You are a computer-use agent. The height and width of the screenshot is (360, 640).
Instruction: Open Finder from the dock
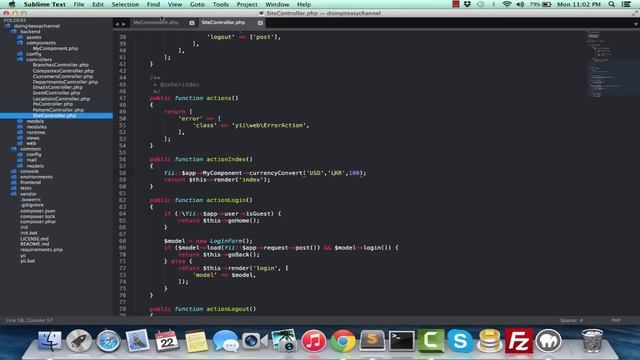tap(50, 340)
